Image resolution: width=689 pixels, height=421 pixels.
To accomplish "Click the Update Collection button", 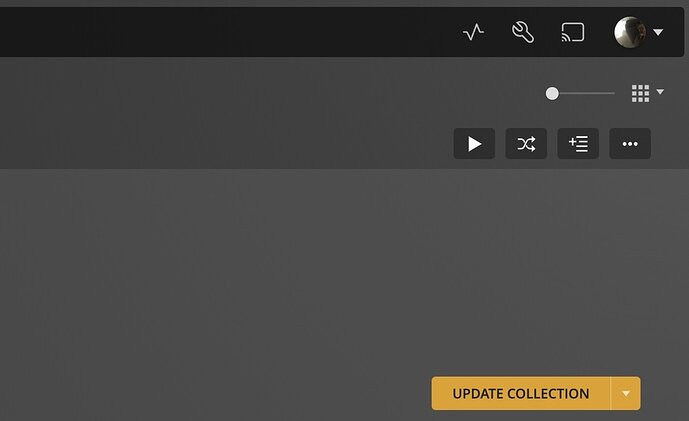I will [x=521, y=393].
